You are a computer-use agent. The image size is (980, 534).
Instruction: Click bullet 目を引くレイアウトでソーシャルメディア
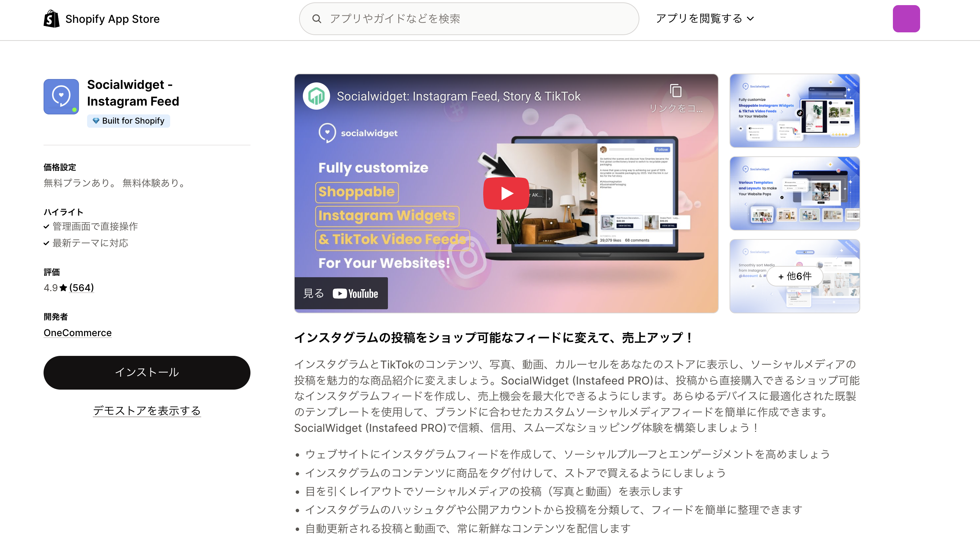coord(494,491)
